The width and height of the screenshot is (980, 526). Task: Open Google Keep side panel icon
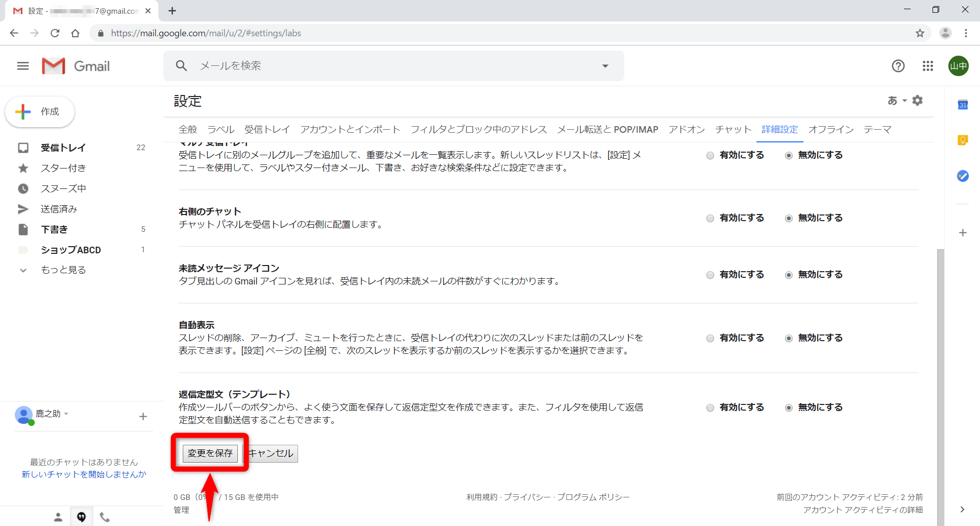(x=963, y=140)
